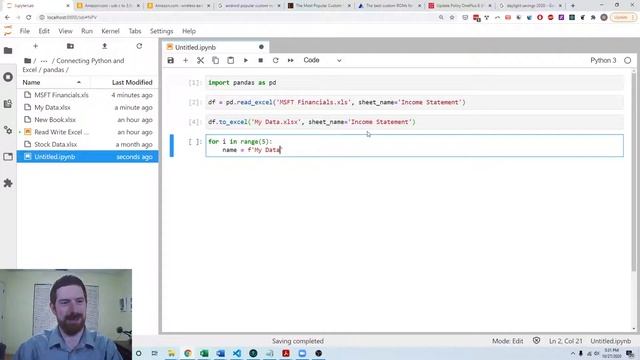Open the Run menu
This screenshot has height=360, width=640.
[87, 31]
